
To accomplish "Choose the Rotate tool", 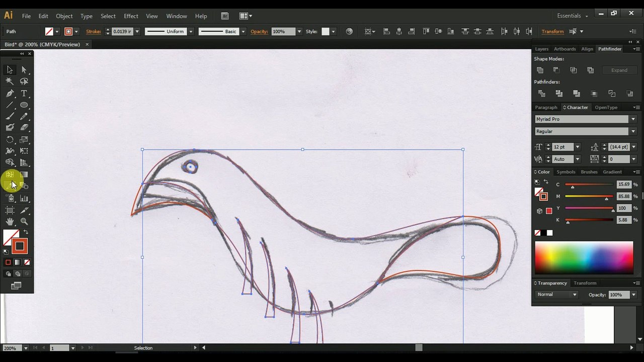I will pos(10,140).
